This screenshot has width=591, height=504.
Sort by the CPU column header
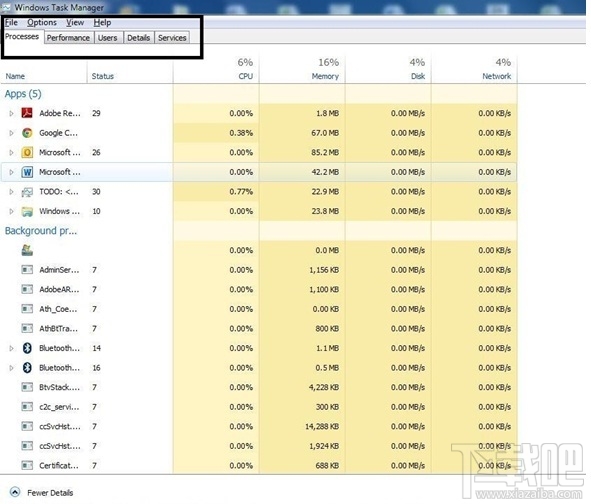tap(245, 76)
